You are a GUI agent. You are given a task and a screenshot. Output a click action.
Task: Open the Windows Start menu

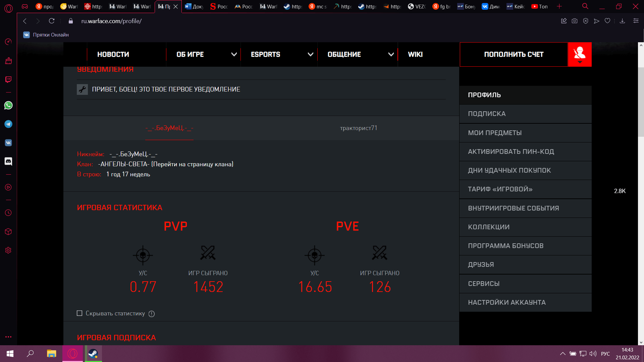point(10,354)
